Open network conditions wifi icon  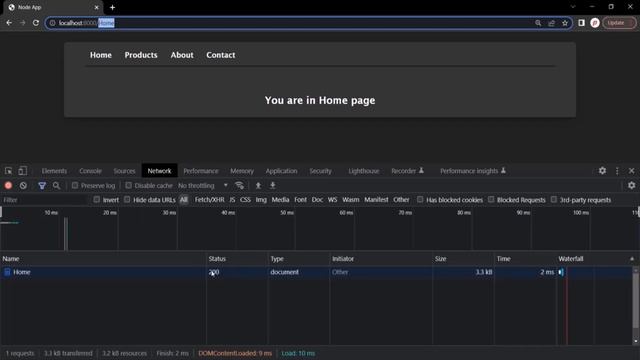pyautogui.click(x=240, y=185)
